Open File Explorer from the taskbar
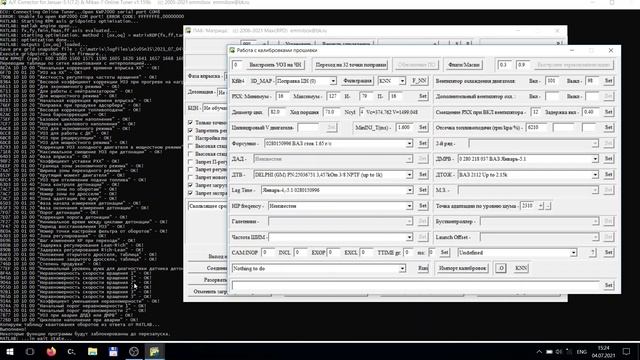640x360 pixels. coord(93,351)
